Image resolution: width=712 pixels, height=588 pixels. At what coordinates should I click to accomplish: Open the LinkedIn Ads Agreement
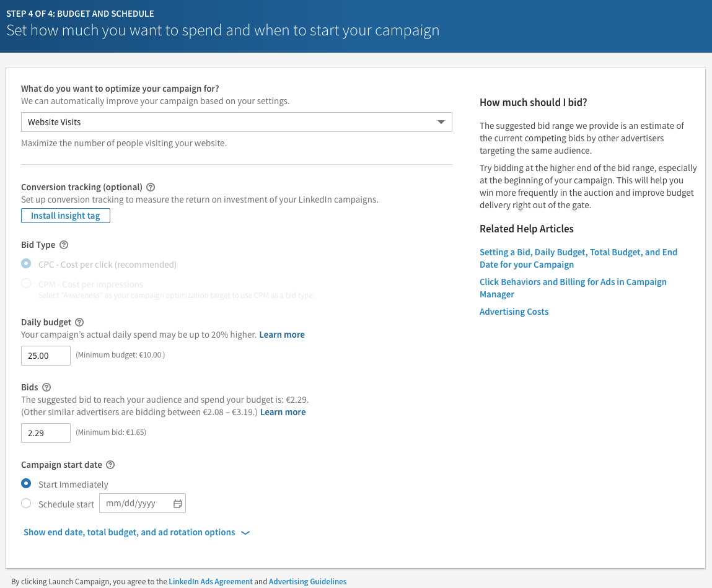coord(210,581)
